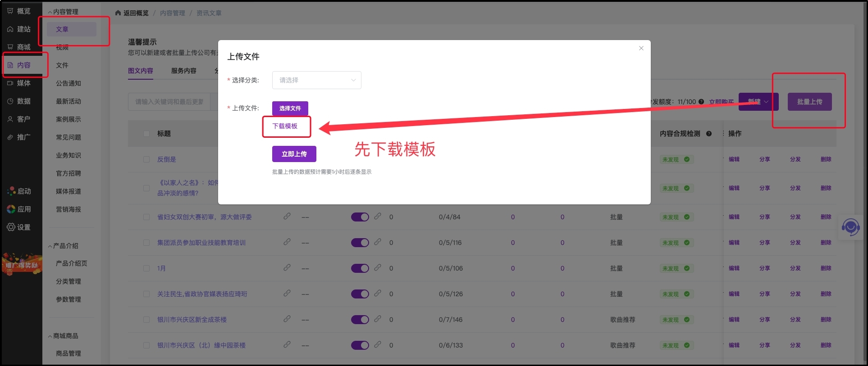868x366 pixels.
Task: Click the 启动 icon in left sidebar
Action: coord(11,191)
